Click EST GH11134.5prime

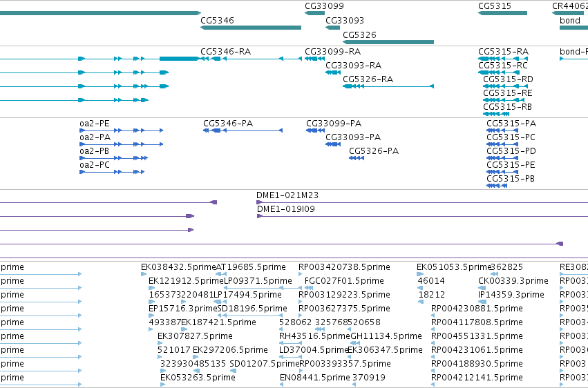(x=355, y=343)
